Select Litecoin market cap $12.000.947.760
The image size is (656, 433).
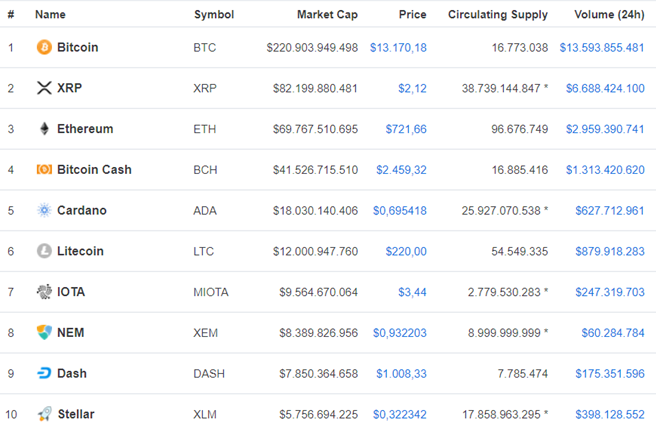(x=315, y=251)
